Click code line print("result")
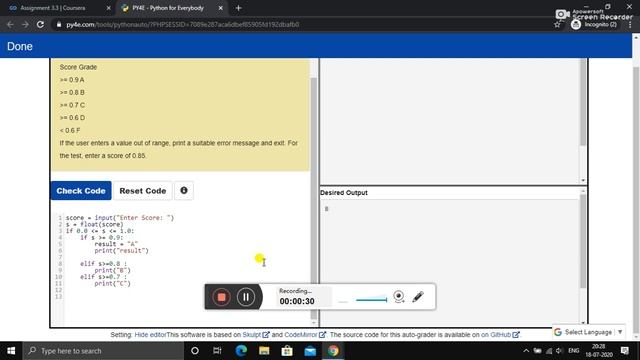The height and width of the screenshot is (360, 640). click(121, 251)
